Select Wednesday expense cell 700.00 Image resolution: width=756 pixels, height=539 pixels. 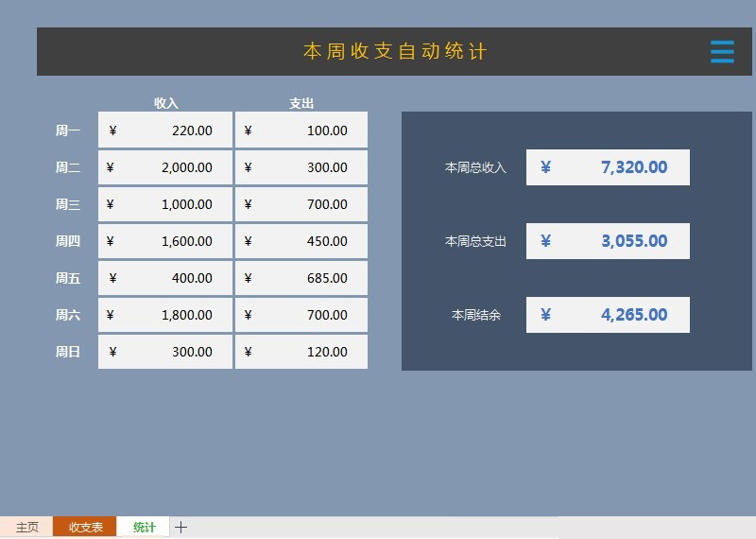pos(301,204)
